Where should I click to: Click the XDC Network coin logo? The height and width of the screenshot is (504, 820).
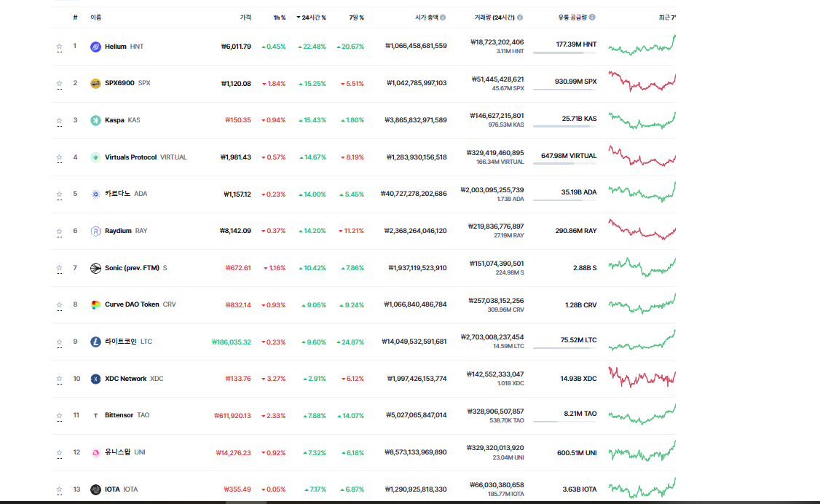[95, 379]
